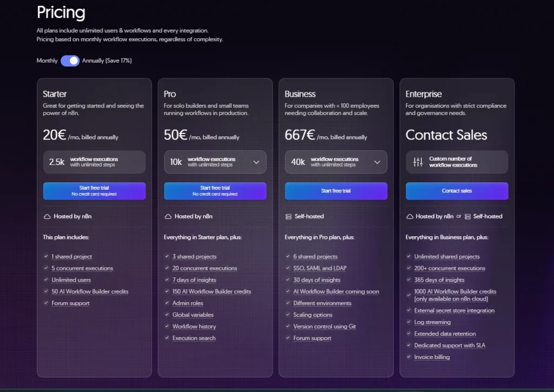Screen dimensions: 554x392
Task: Click the Pro 50€ price
Action: pos(175,135)
